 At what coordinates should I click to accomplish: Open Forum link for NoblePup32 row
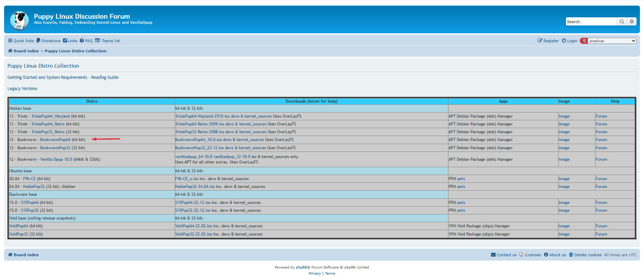[601, 187]
